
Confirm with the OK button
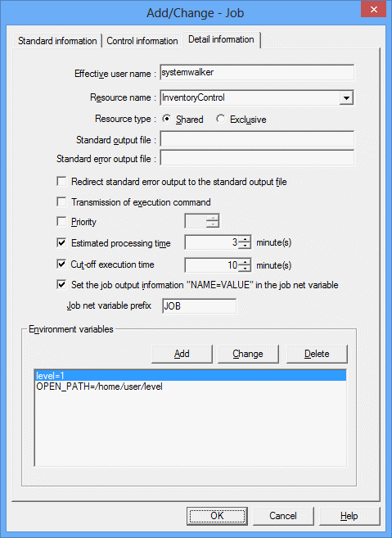tap(217, 516)
